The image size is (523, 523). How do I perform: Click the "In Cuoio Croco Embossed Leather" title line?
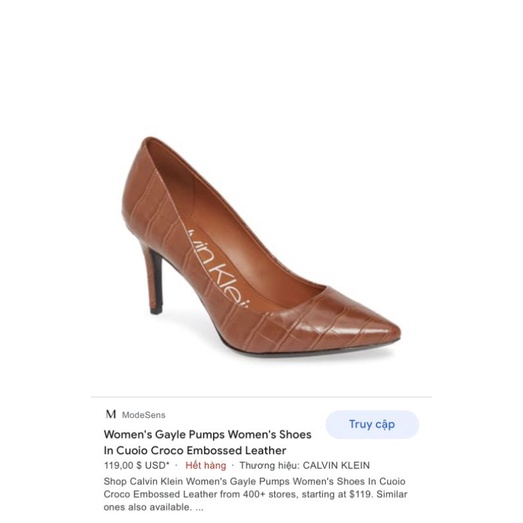(195, 450)
